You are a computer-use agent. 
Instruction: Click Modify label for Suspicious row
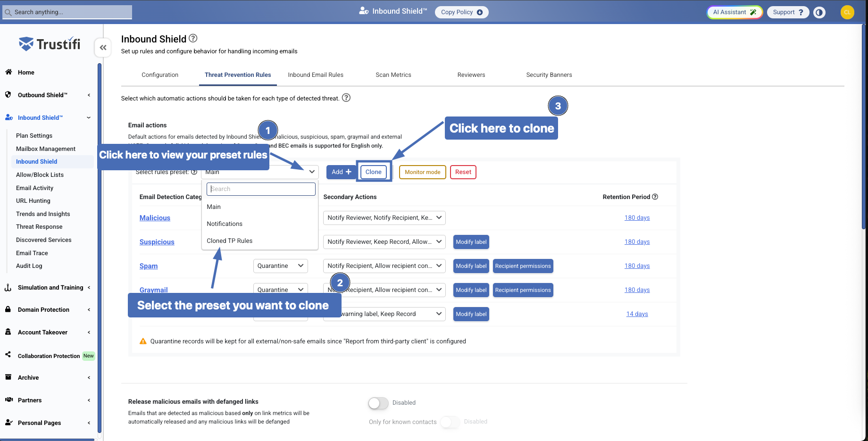(x=471, y=242)
